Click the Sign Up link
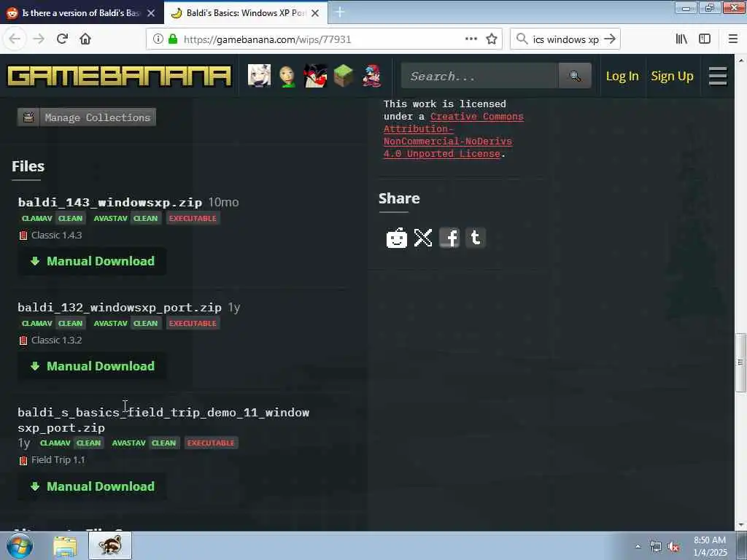This screenshot has height=560, width=747. coord(672,76)
